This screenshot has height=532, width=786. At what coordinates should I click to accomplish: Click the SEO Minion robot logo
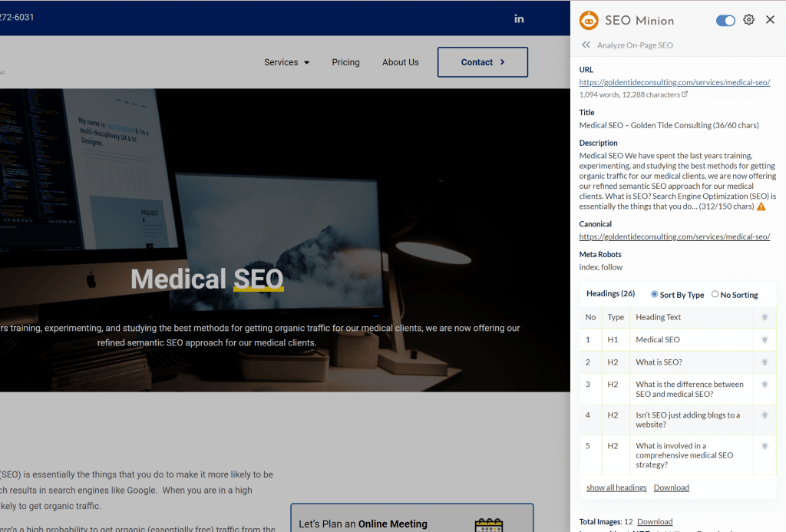589,21
